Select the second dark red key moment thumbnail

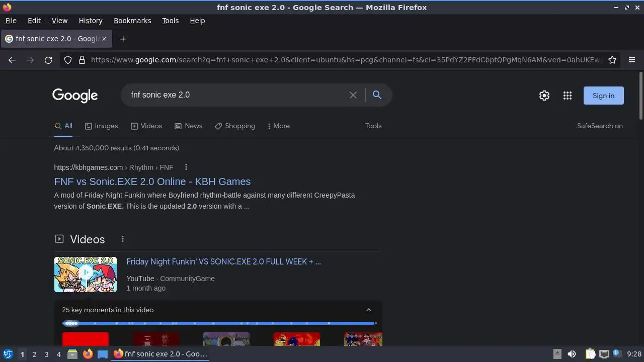pos(156,339)
